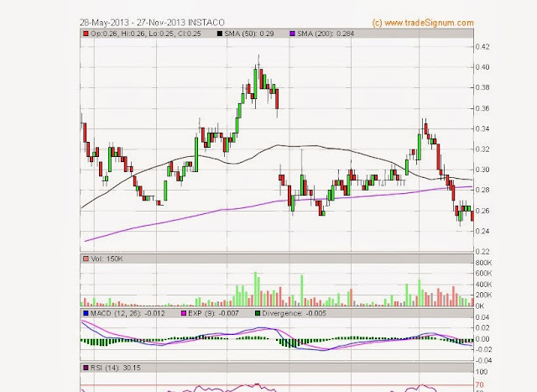
Task: Click the chart title '28-May-2013 - 27-Nov-2013 INSTACO'
Action: pyautogui.click(x=152, y=23)
